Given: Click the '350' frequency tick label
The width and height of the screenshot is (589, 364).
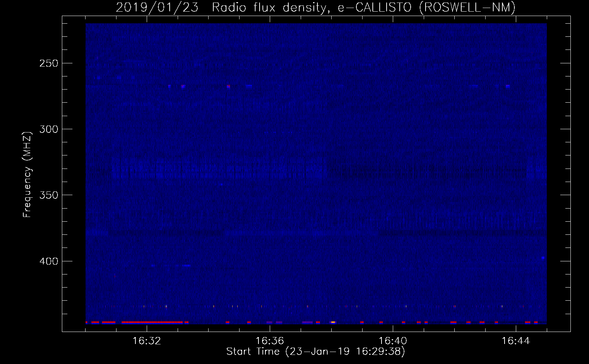Looking at the screenshot, I should (x=49, y=195).
